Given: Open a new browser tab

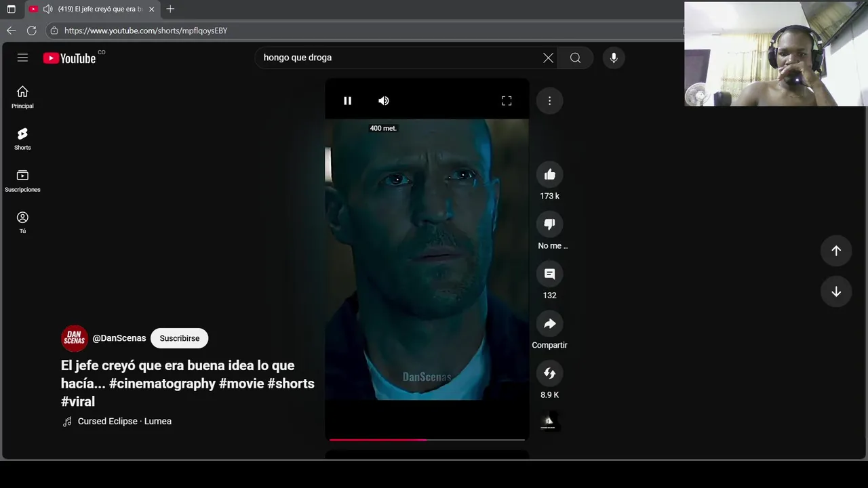Looking at the screenshot, I should pos(170,9).
